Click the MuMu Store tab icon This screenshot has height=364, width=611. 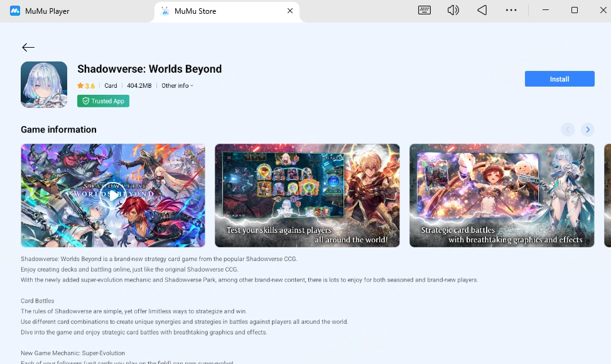click(165, 11)
